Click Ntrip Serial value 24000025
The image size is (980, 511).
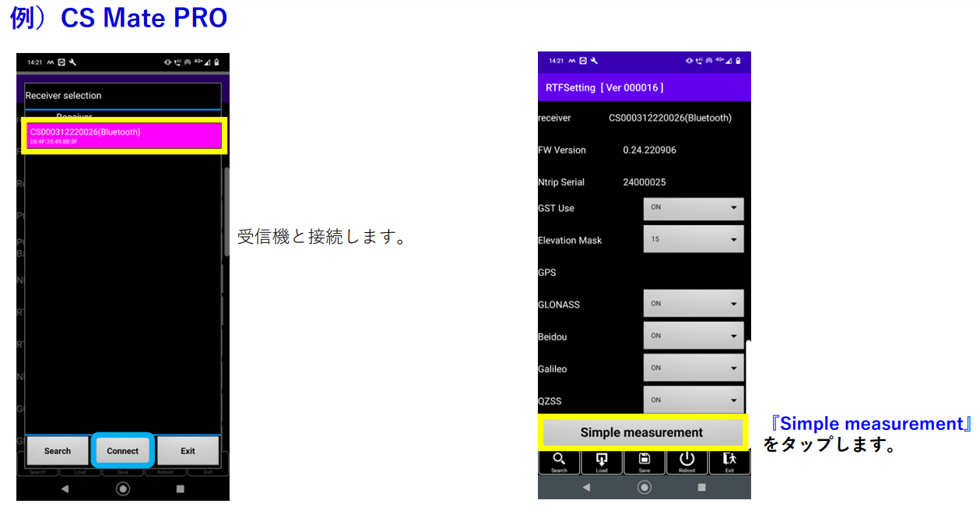click(x=645, y=182)
